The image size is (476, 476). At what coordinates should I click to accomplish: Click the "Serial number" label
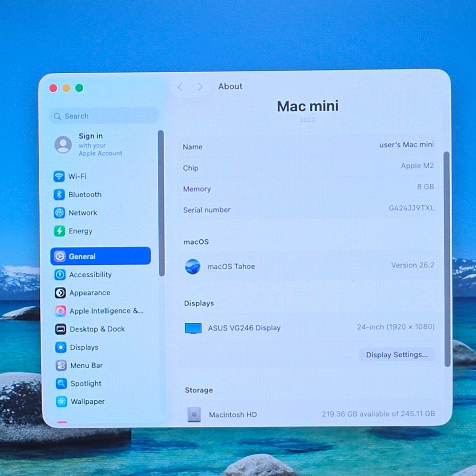tap(207, 210)
